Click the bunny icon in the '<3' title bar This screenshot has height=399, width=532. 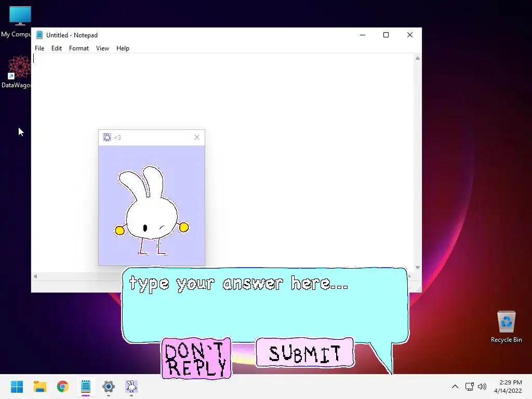coord(107,137)
